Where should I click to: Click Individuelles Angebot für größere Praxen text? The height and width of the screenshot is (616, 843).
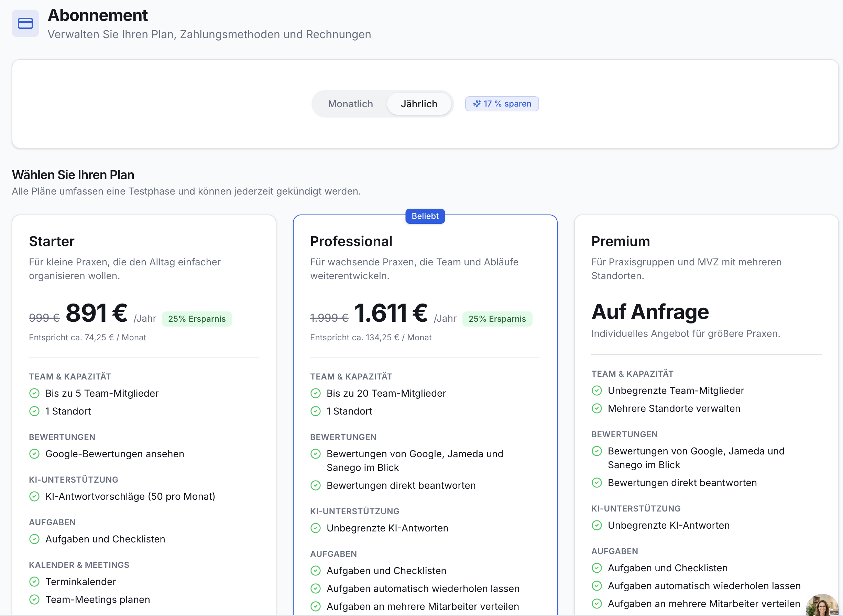(685, 333)
